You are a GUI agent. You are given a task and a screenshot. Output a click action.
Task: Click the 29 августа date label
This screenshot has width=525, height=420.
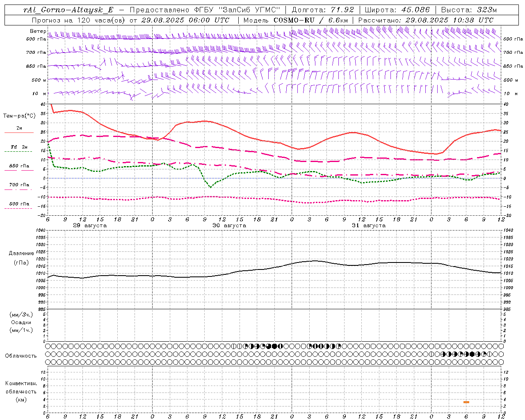pyautogui.click(x=90, y=226)
